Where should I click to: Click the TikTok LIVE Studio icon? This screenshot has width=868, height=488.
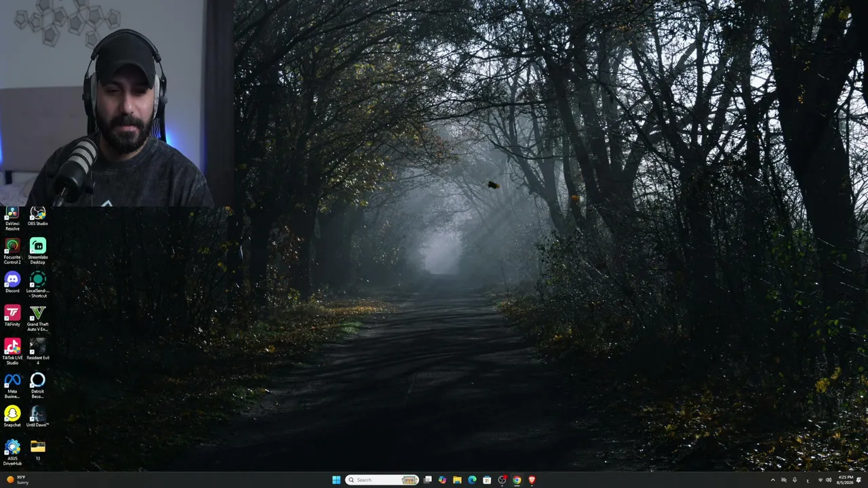[x=12, y=352]
